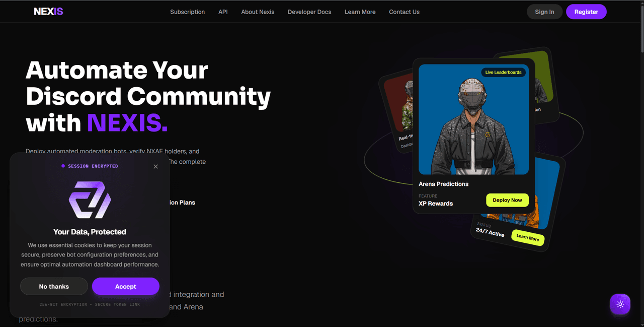644x327 pixels.
Task: Click '256-BIT ENCRYPTION • SECURE TOKEN LINK' text
Action: click(90, 304)
